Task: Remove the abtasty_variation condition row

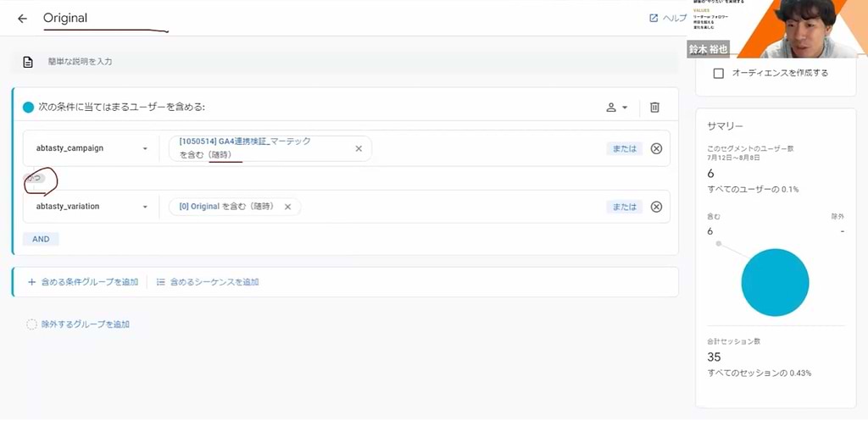Action: coord(656,207)
